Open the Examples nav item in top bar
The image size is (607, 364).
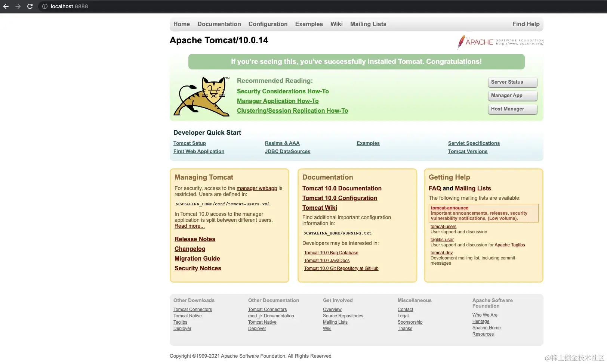[x=309, y=24]
